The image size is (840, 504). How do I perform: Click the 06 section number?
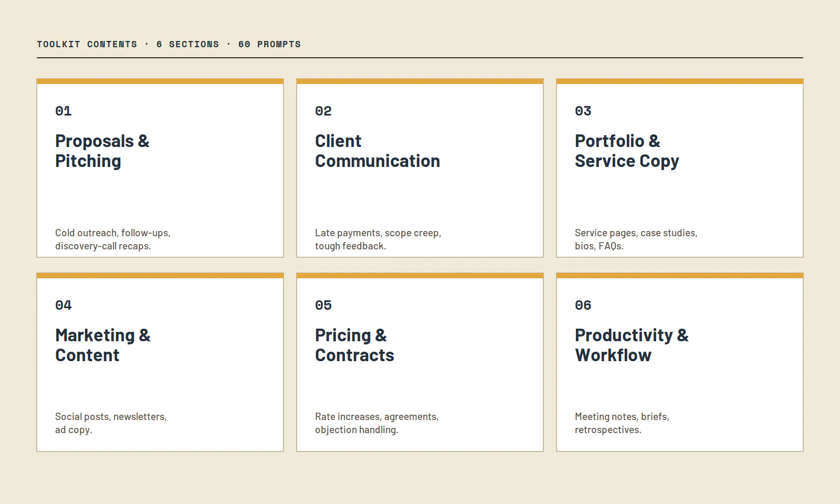583,306
